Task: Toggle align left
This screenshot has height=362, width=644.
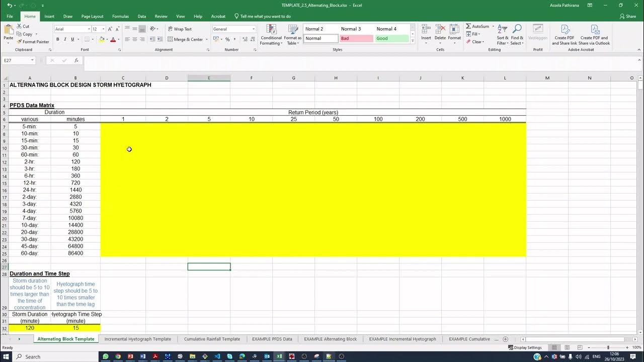Action: 127,39
